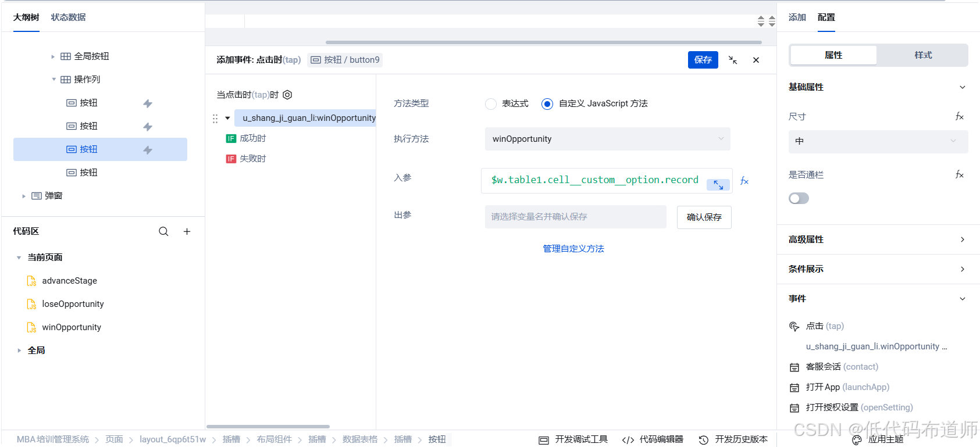Collapse the 操作列 tree node
This screenshot has width=980, height=447.
(54, 80)
